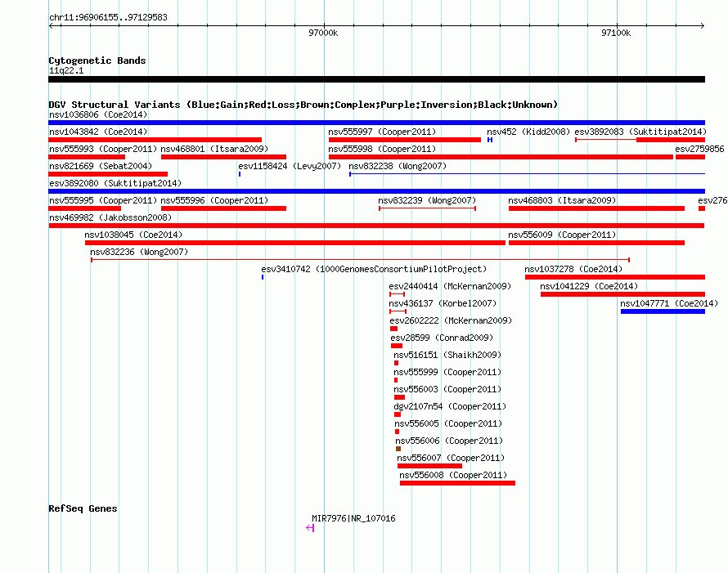Screen dimensions: 728x573
Task: Click the nsv468803 (Itsara2009) red bar
Action: pyautogui.click(x=596, y=208)
